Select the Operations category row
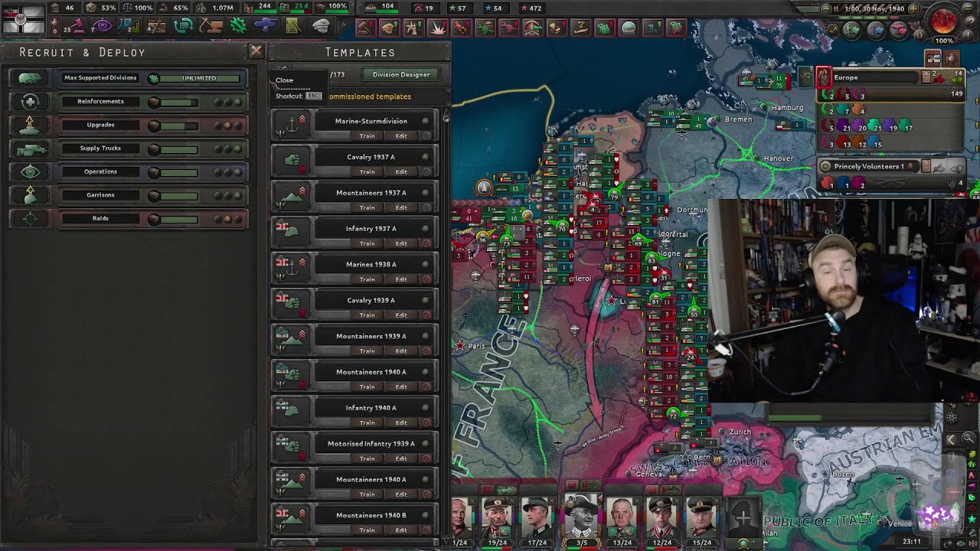980x551 pixels. 129,172
